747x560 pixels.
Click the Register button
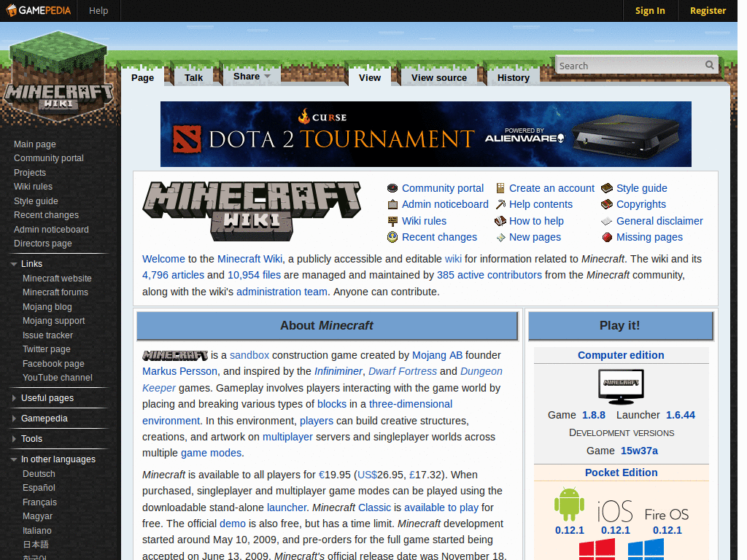tap(707, 10)
